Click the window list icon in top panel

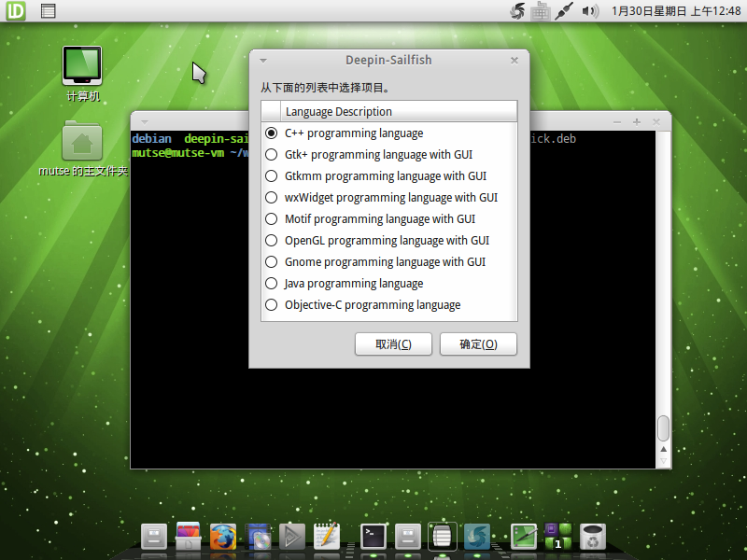tap(49, 10)
